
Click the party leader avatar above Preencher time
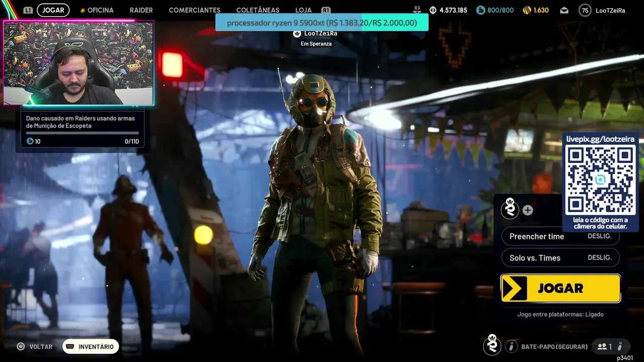[510, 209]
